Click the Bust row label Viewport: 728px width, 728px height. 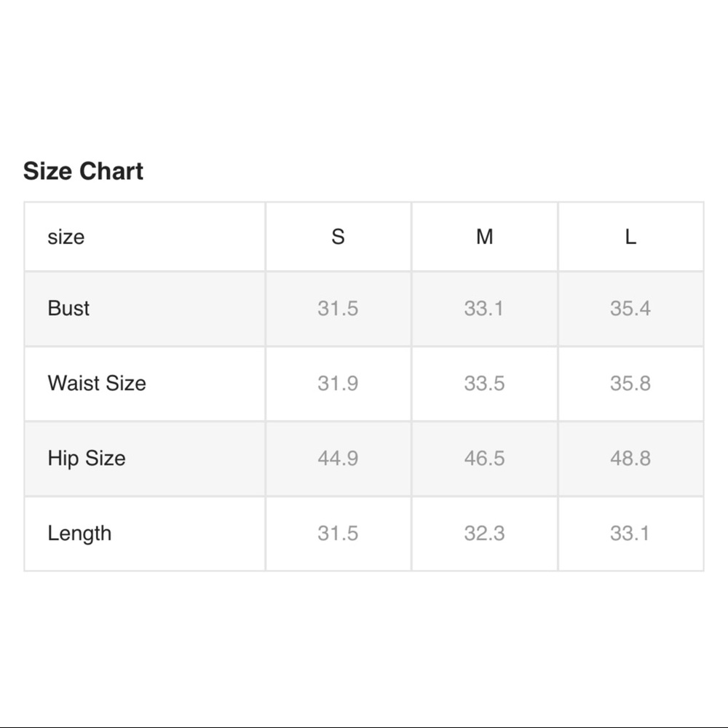click(x=68, y=308)
